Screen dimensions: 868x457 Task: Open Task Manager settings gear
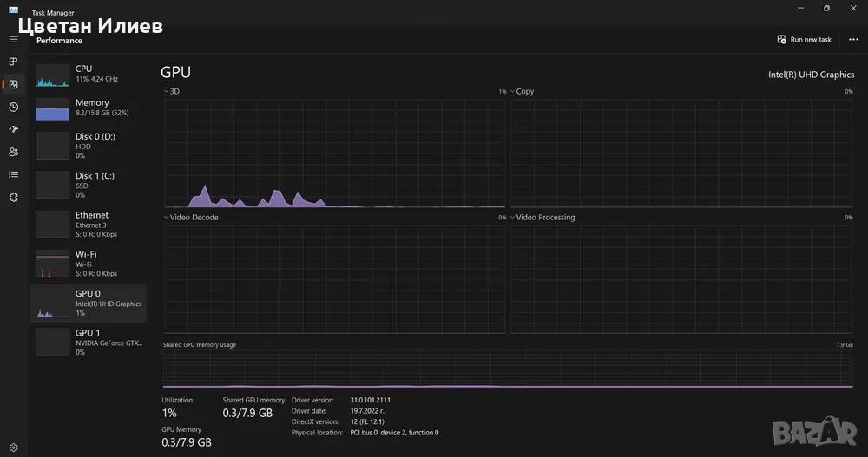click(13, 447)
